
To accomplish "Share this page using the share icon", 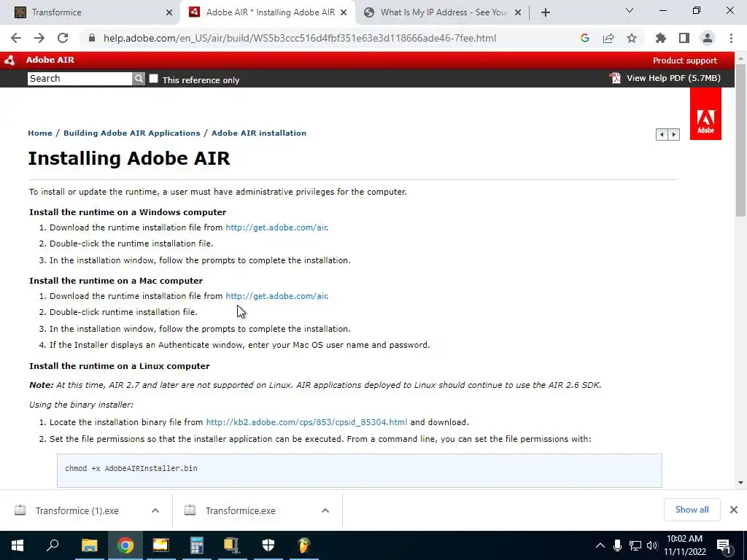I will [608, 38].
